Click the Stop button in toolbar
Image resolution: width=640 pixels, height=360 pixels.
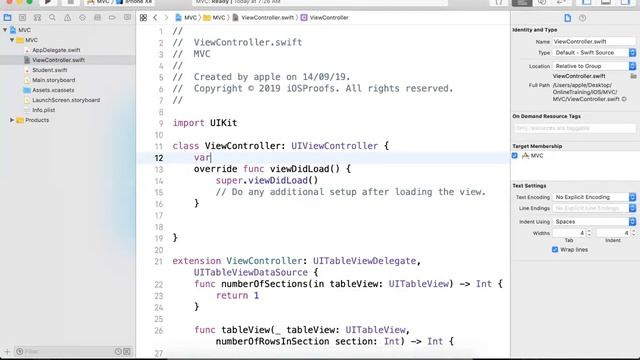click(70, 2)
